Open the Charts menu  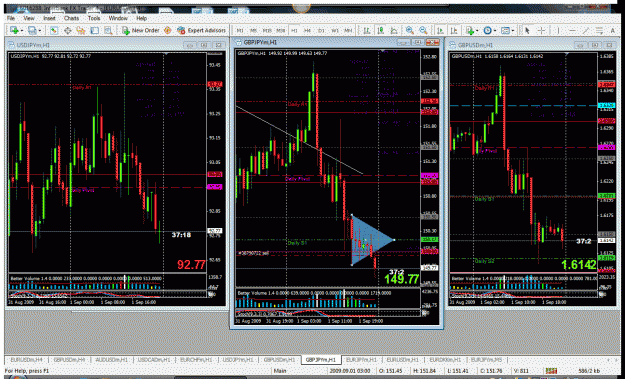coord(71,18)
